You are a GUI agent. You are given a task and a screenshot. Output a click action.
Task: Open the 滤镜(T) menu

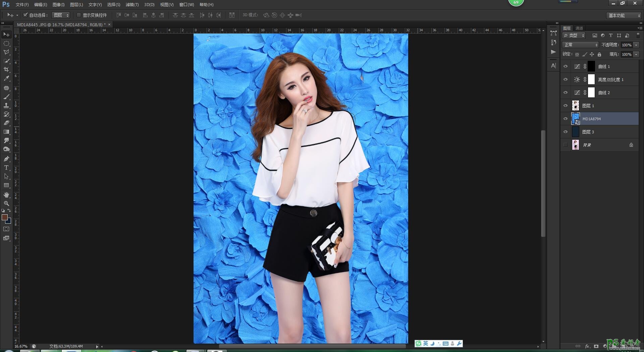[x=132, y=5]
